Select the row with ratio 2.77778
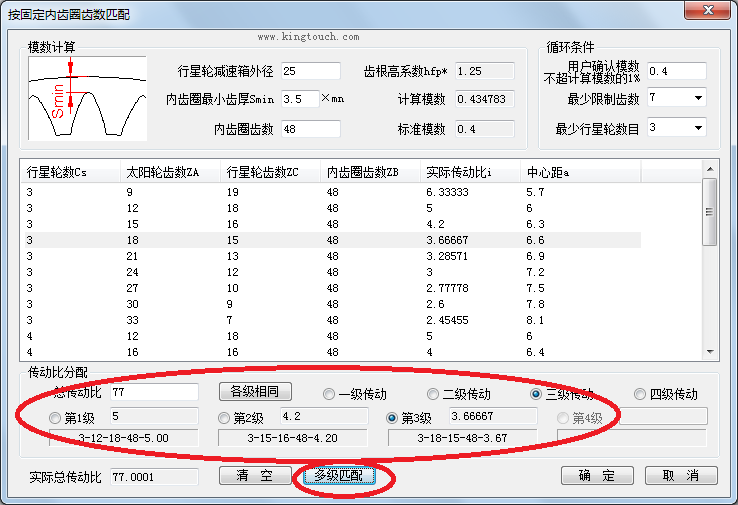The image size is (738, 505). 333,288
